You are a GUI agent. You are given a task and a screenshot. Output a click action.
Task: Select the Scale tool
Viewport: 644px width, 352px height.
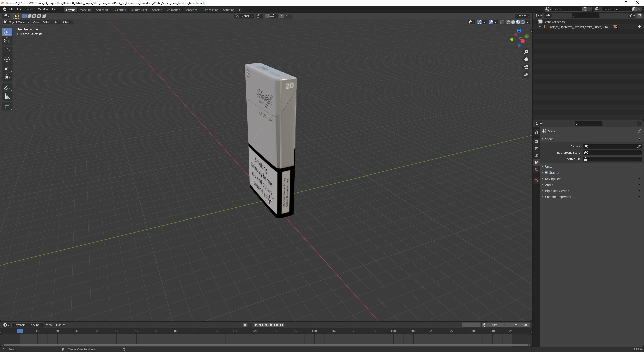(x=7, y=68)
